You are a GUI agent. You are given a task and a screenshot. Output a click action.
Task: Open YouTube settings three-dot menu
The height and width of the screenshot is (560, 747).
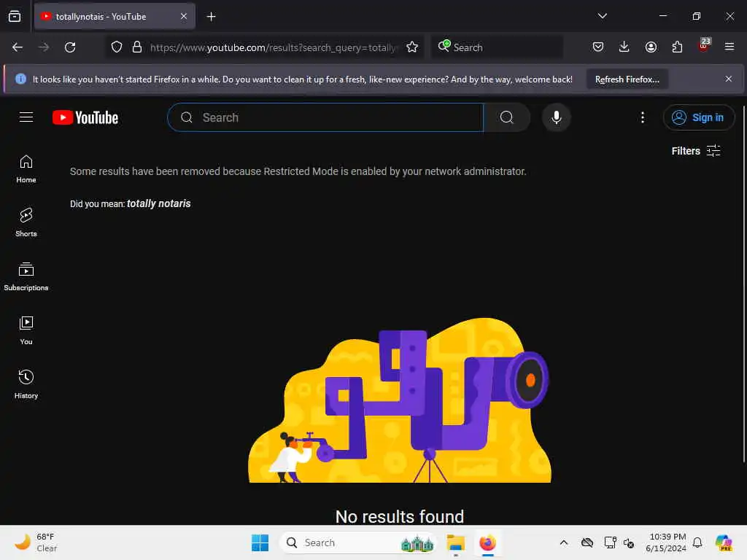click(x=642, y=117)
